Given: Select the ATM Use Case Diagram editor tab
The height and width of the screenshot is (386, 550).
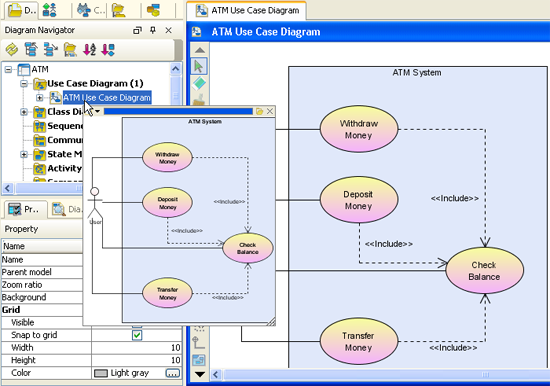Looking at the screenshot, I should click(x=247, y=11).
